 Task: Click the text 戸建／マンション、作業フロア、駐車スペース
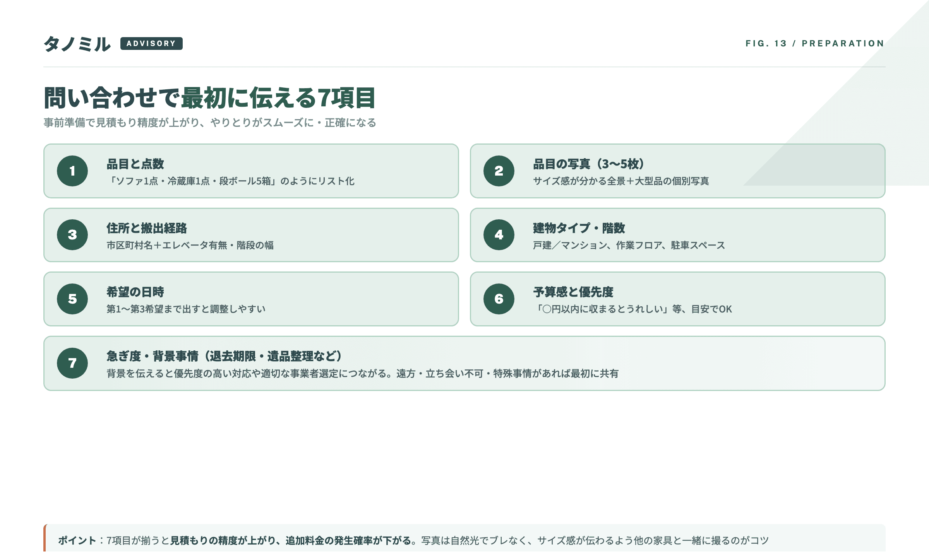pyautogui.click(x=629, y=245)
